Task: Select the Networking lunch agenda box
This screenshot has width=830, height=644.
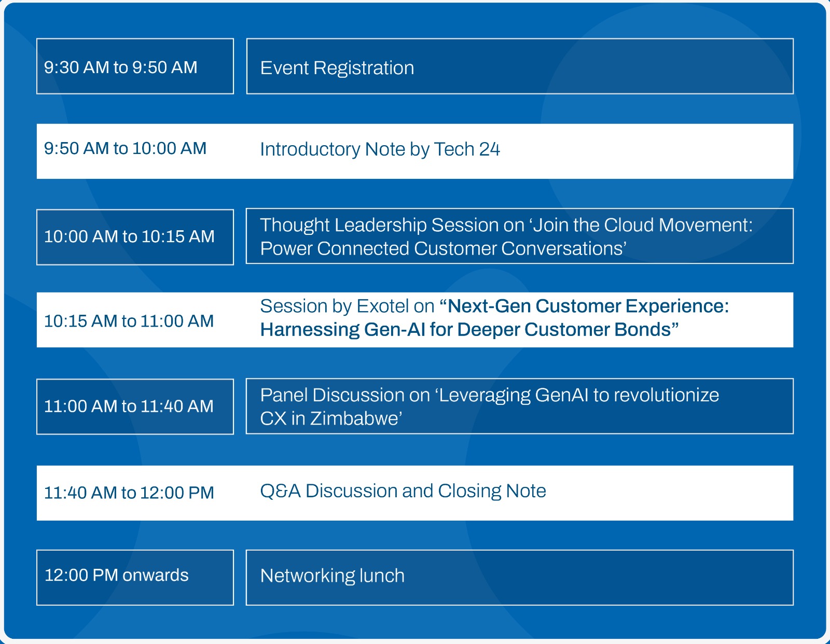Action: pyautogui.click(x=519, y=577)
